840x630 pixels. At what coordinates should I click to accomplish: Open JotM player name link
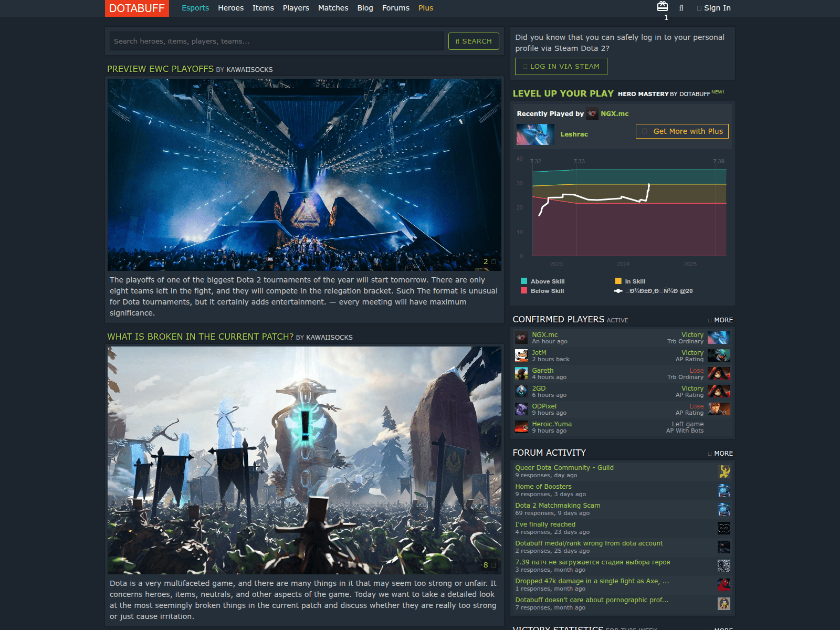point(539,352)
